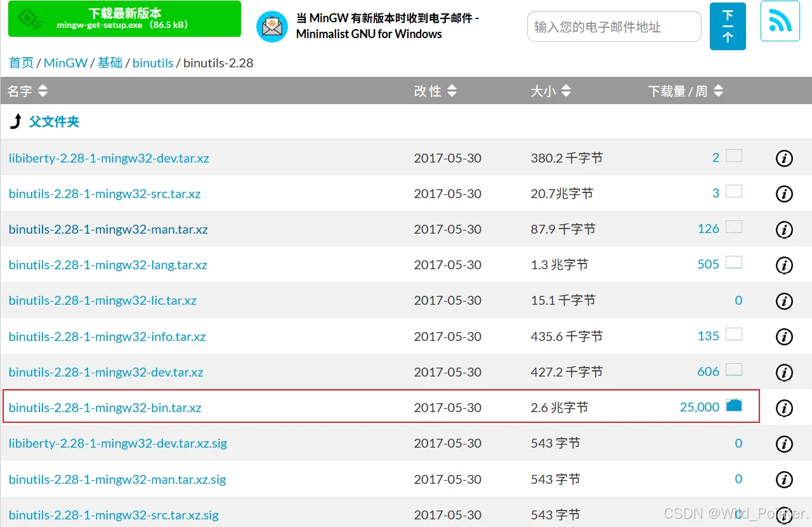
Task: Click the parent folder up-arrow icon
Action: pos(16,121)
